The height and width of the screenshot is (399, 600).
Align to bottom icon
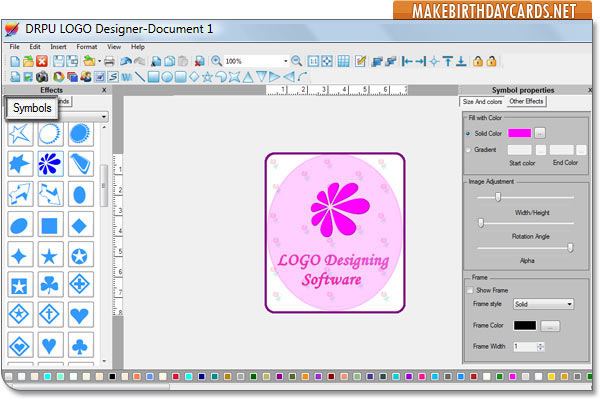point(461,61)
